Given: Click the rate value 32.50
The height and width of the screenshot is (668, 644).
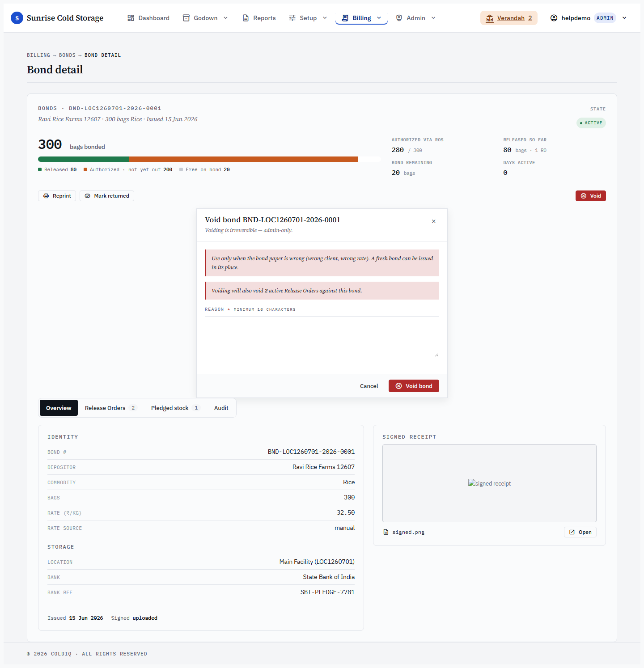Looking at the screenshot, I should [x=346, y=512].
